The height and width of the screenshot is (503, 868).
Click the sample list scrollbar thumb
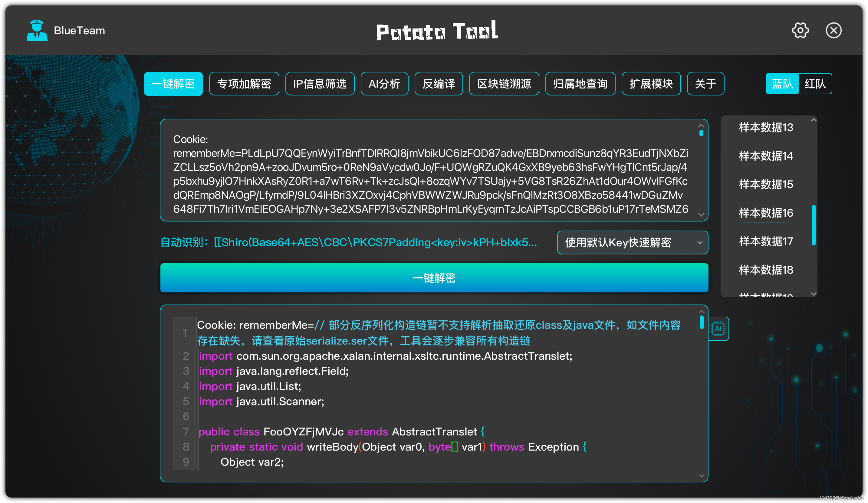tap(814, 225)
